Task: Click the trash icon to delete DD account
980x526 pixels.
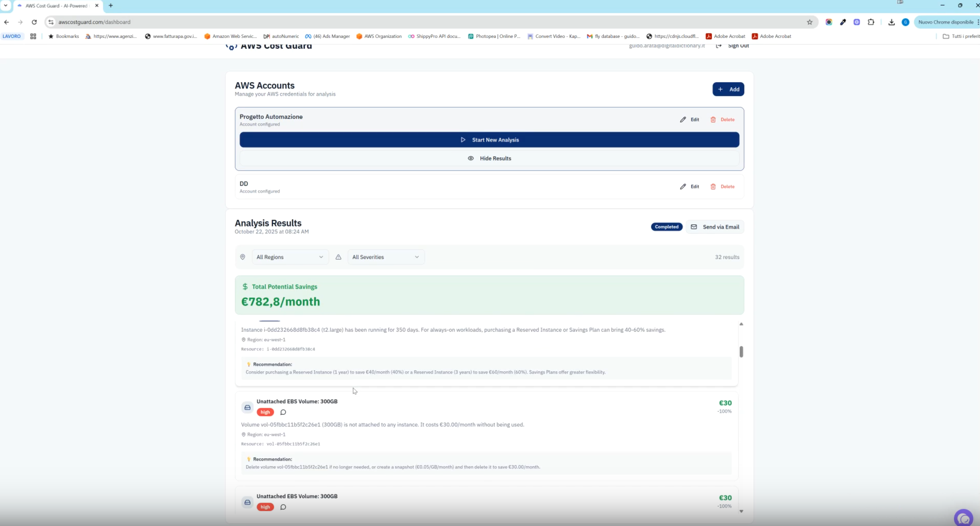Action: pyautogui.click(x=713, y=187)
